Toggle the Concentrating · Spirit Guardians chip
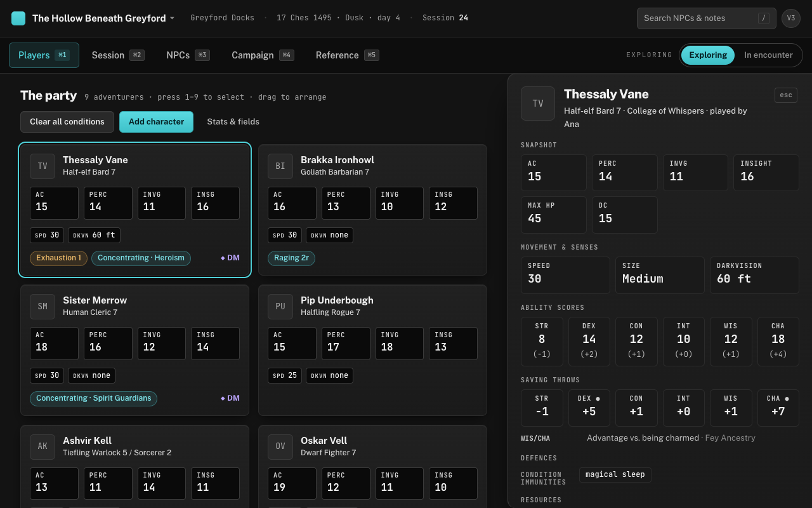Screen dimensions: 812x508 94,399
